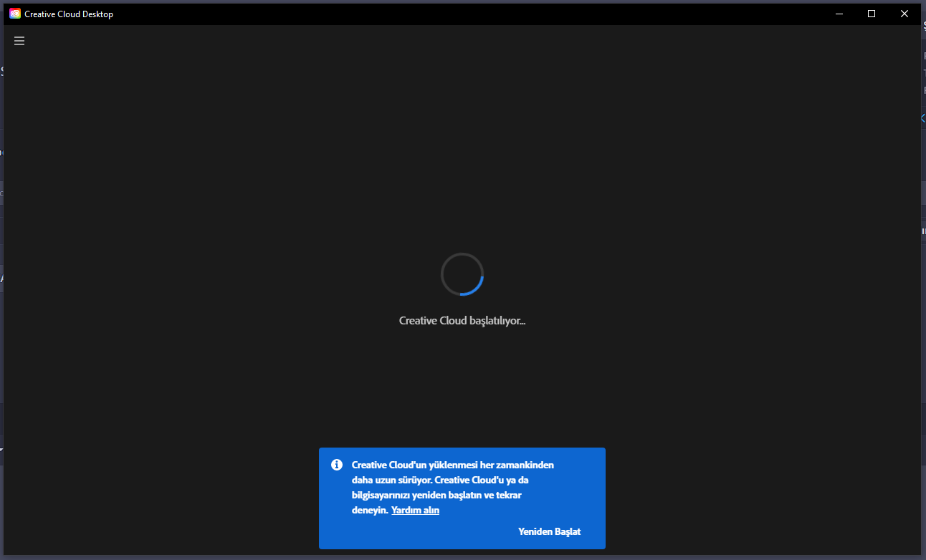Click the "Creative Cloud başlatılıyor..." status text
The height and width of the screenshot is (560, 926).
pos(462,321)
